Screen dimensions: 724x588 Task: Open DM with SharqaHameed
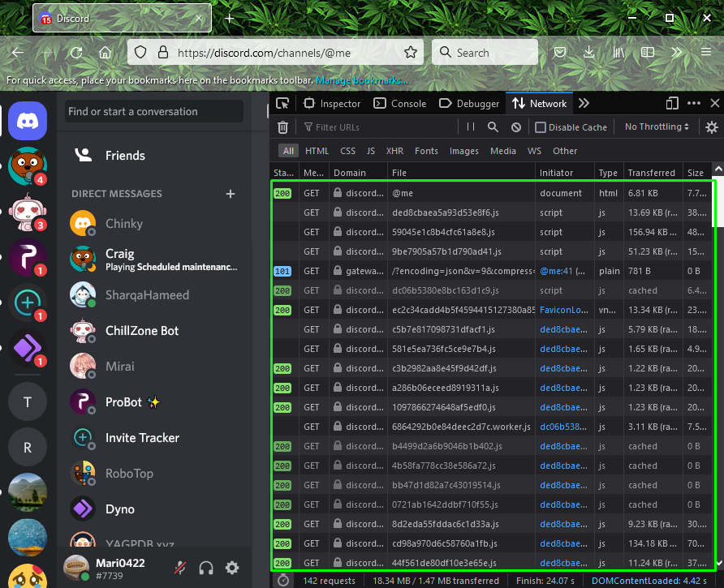pyautogui.click(x=156, y=295)
